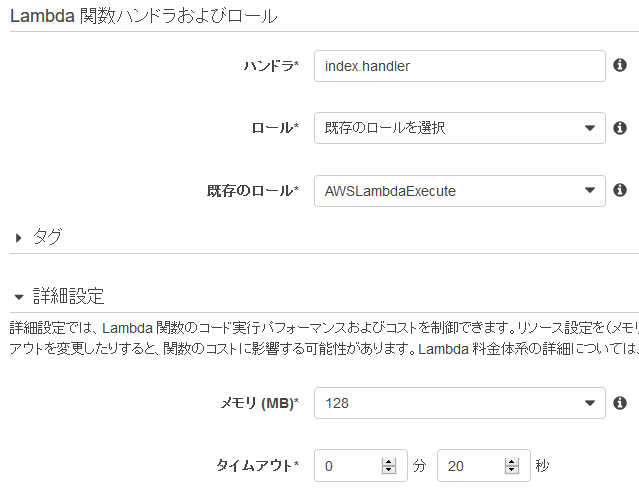Expand the タグ section

19,237
